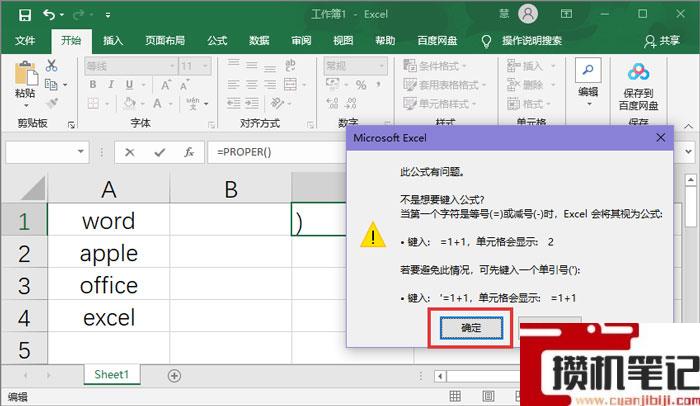Open 条件格式 conditional formatting

coord(435,66)
